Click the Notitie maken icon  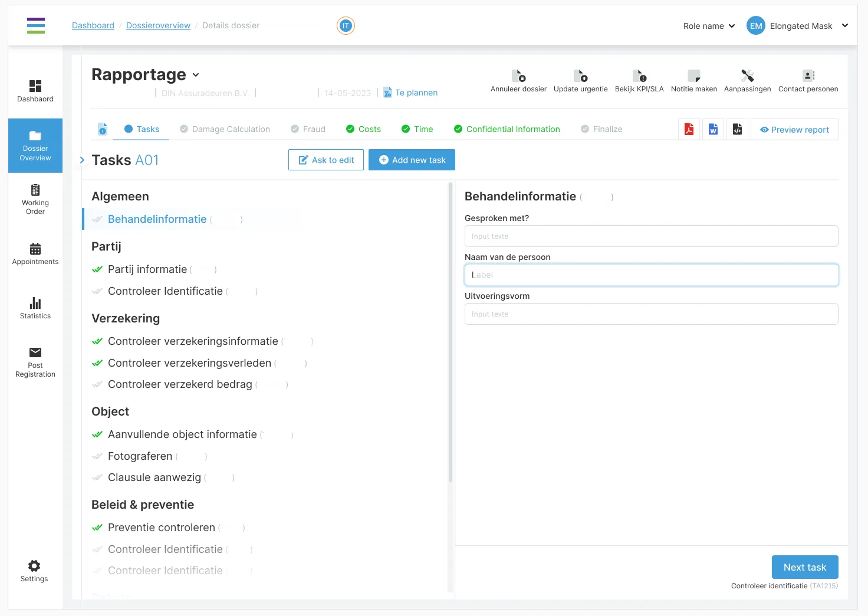click(x=694, y=76)
